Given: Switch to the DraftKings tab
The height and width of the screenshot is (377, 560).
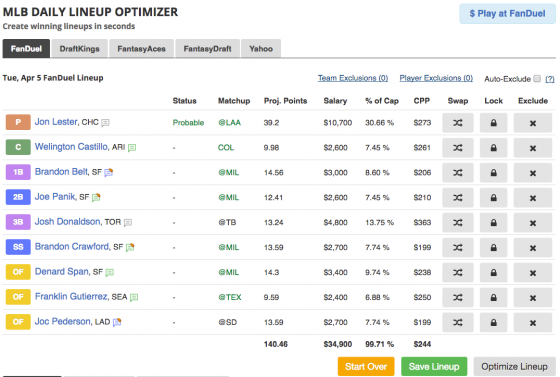Looking at the screenshot, I should tap(79, 49).
